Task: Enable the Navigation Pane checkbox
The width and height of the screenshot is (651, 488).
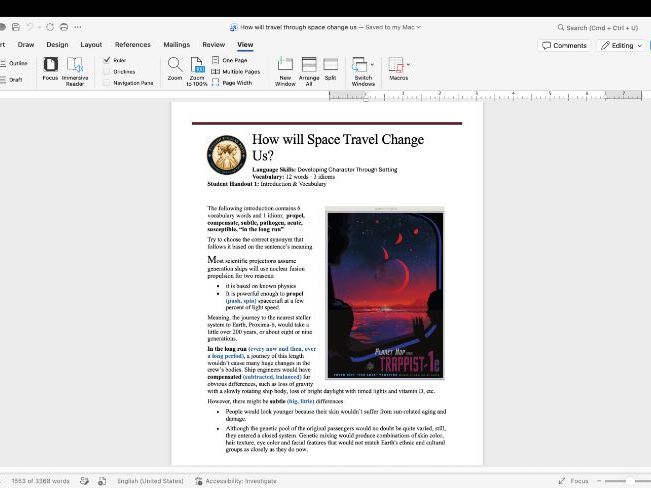Action: (x=107, y=83)
